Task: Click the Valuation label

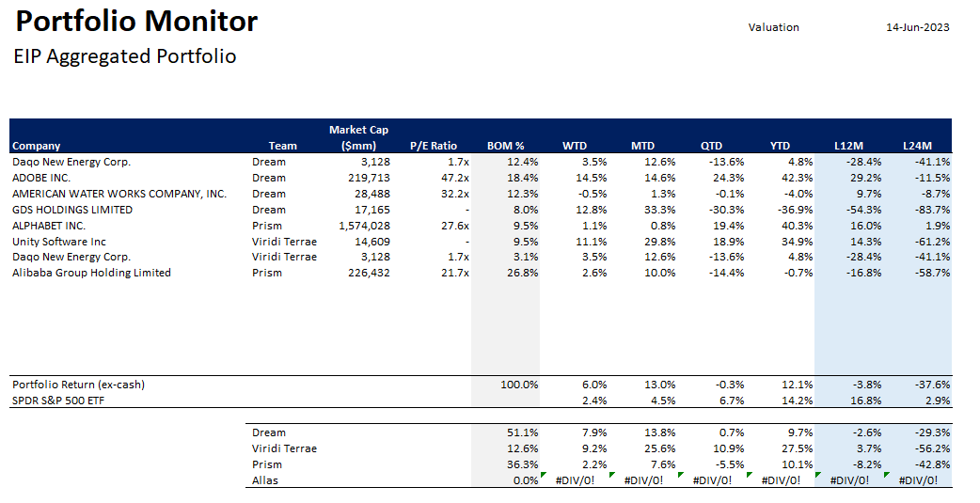Action: pyautogui.click(x=774, y=27)
